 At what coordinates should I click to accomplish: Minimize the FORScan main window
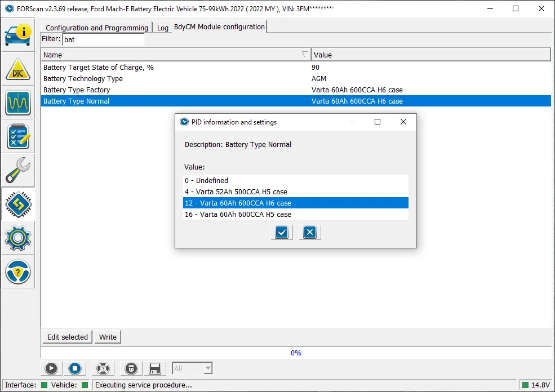click(x=490, y=8)
